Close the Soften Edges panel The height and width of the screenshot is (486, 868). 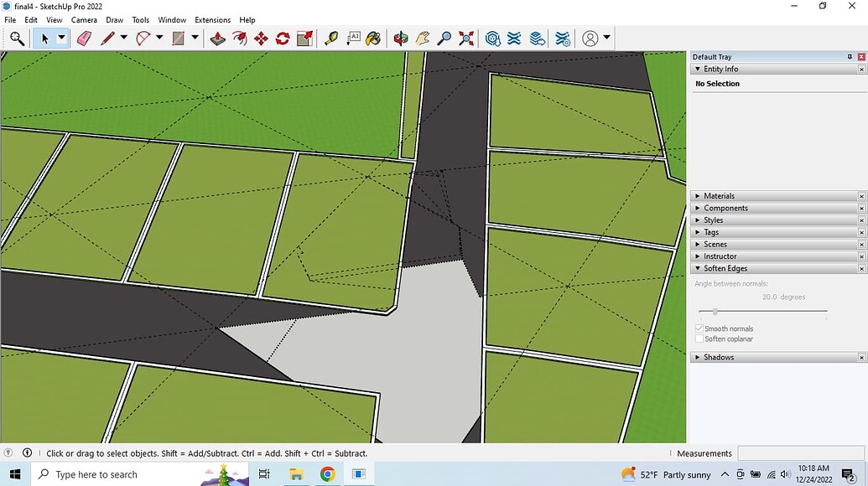[x=860, y=268]
